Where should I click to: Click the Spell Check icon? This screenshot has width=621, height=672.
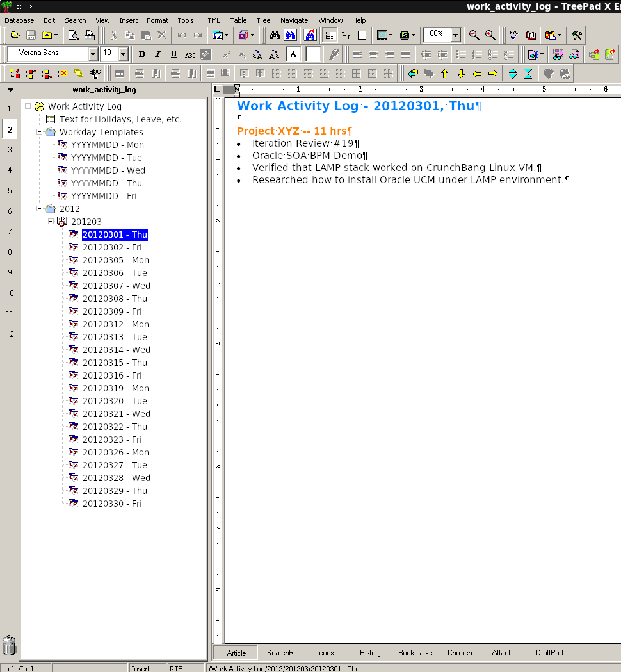pyautogui.click(x=514, y=35)
